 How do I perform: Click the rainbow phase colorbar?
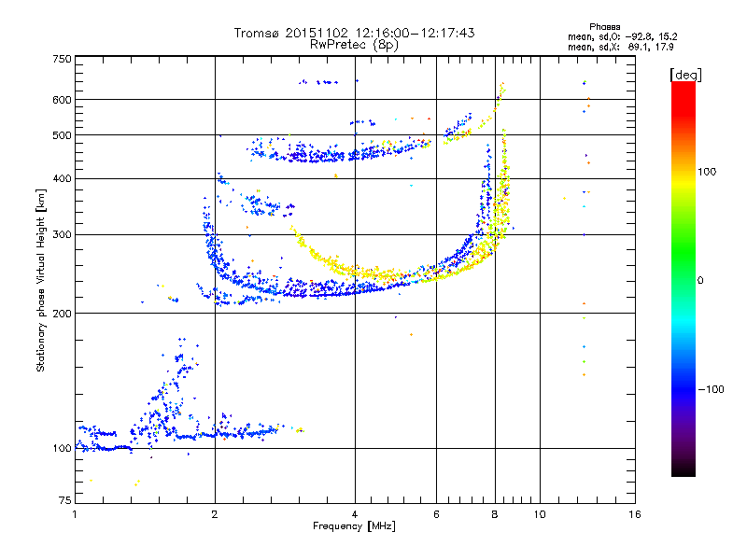684,278
